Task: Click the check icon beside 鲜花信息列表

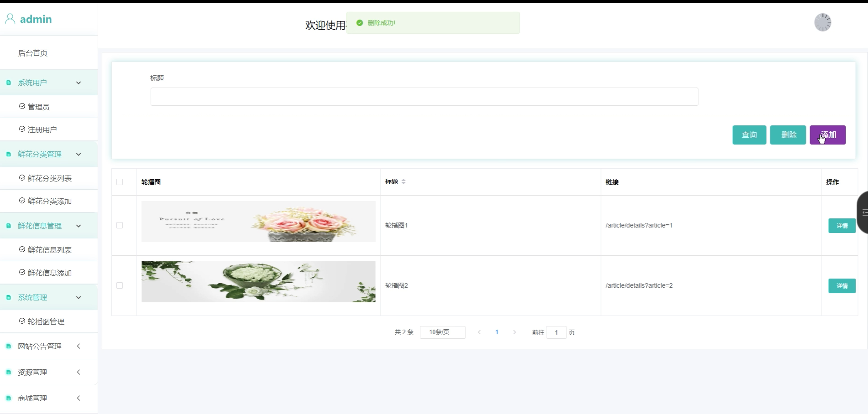Action: (22, 249)
